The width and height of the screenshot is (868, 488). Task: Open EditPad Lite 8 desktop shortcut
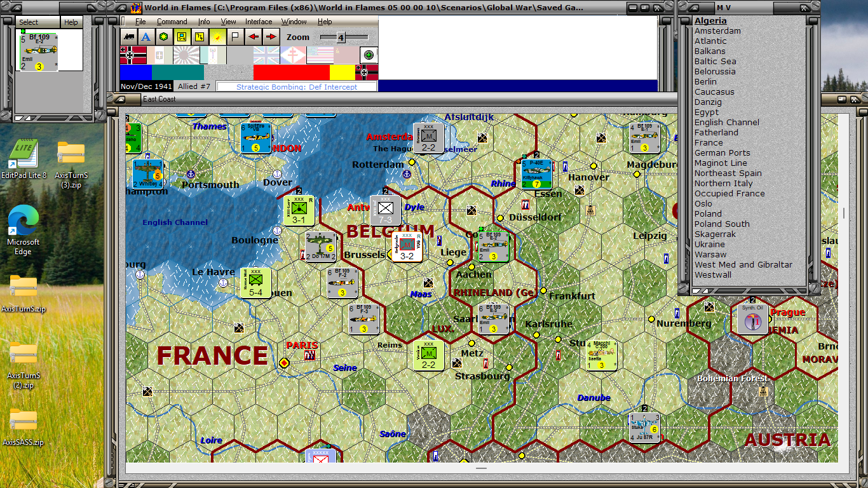point(24,159)
